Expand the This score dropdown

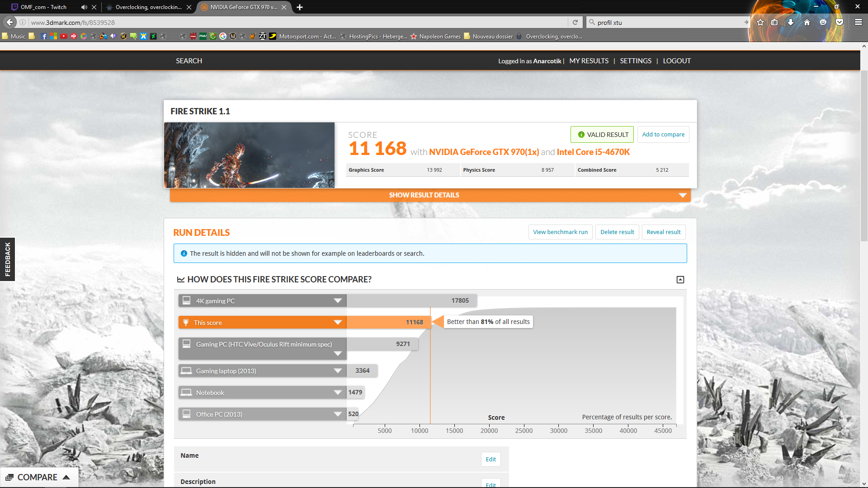click(x=337, y=323)
